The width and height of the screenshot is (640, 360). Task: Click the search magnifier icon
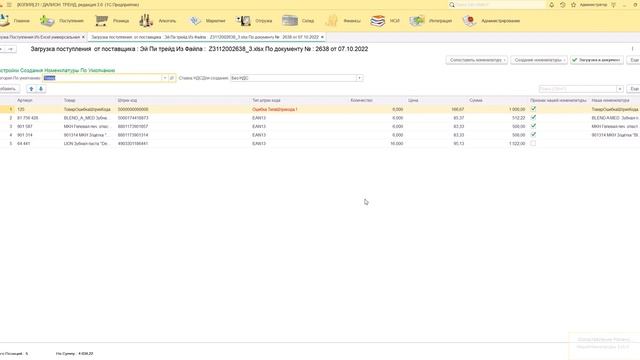pos(452,5)
